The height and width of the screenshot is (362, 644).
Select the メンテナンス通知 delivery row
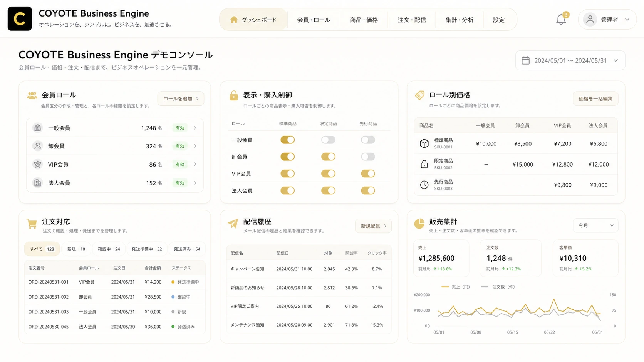tap(309, 325)
